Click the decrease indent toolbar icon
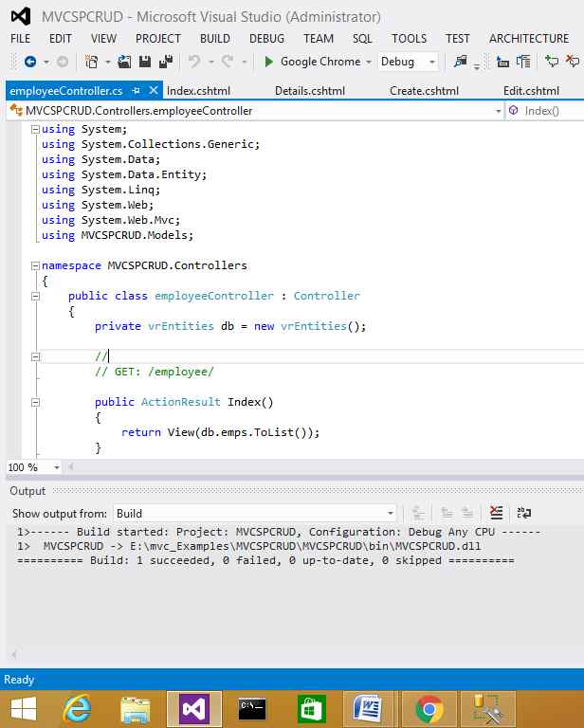 502,62
